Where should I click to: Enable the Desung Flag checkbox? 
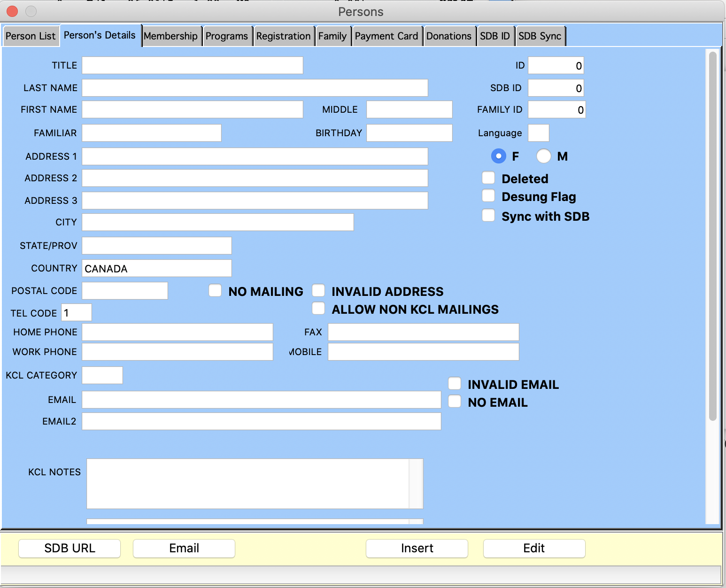coord(488,196)
